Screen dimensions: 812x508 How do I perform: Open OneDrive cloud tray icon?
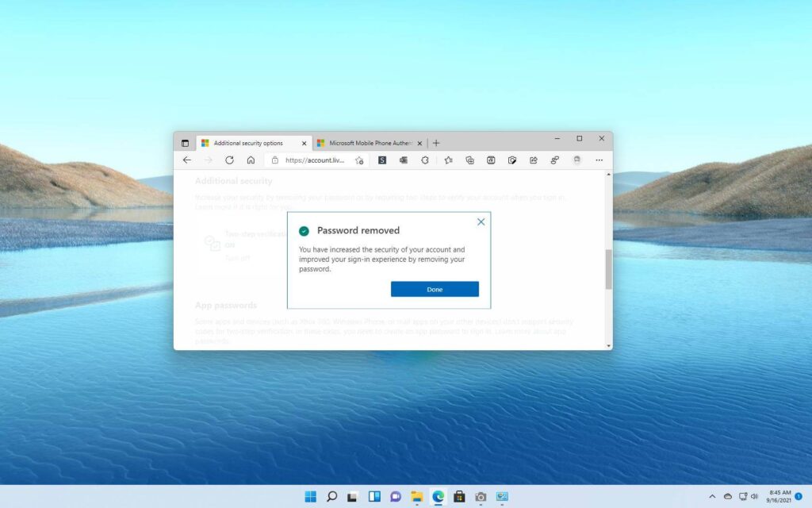[x=728, y=497]
